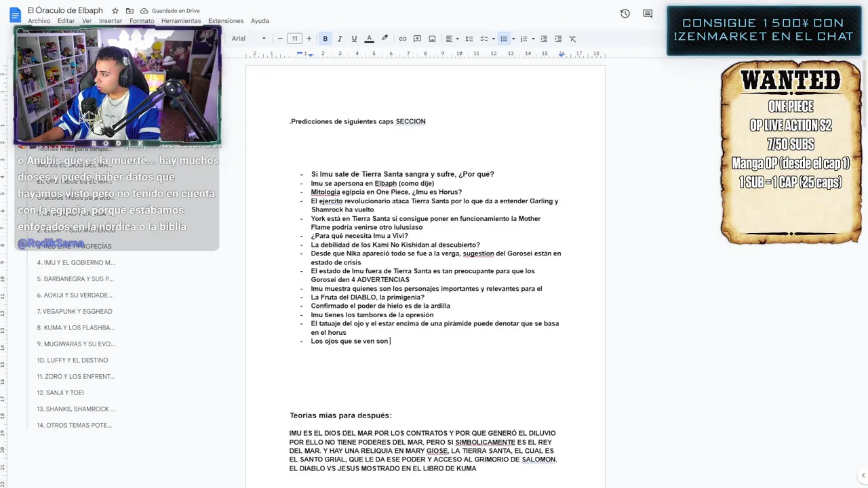868x488 pixels.
Task: Click the checklist toolbar icon
Action: pyautogui.click(x=484, y=39)
